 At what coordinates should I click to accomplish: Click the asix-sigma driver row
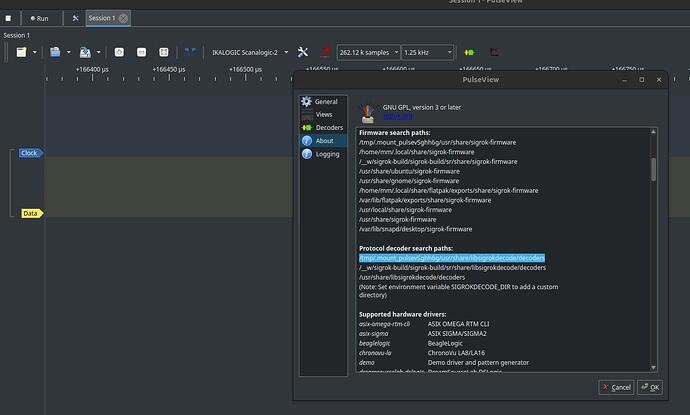423,334
